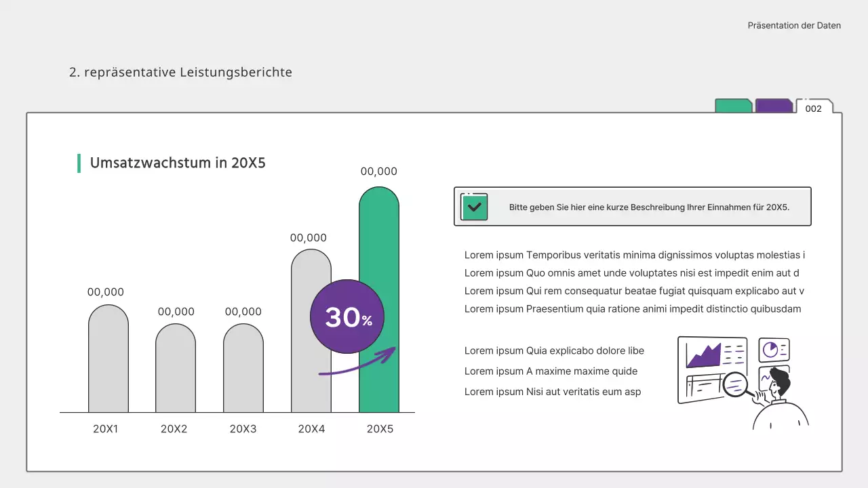Switch to tab 002

(814, 108)
